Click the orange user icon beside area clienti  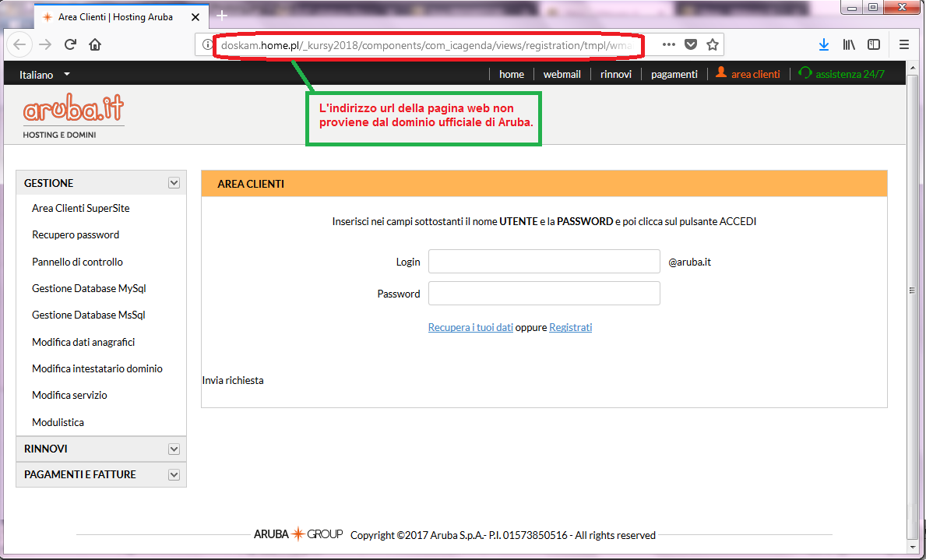point(721,72)
